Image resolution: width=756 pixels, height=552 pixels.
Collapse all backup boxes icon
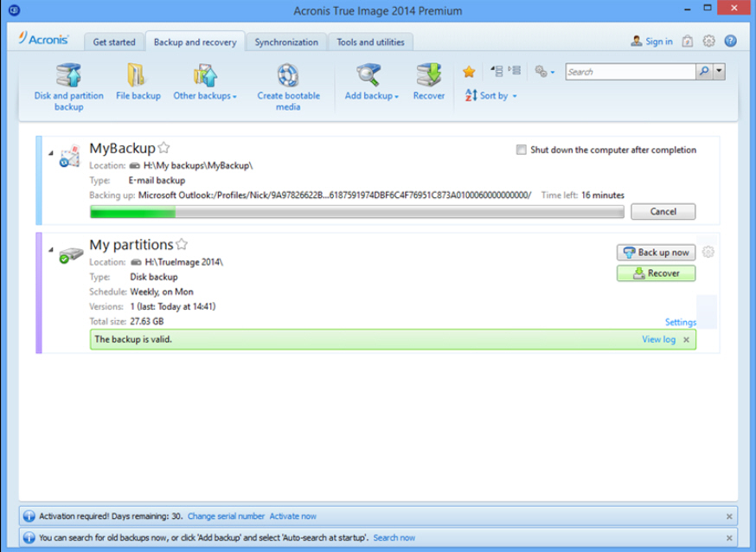pos(497,71)
